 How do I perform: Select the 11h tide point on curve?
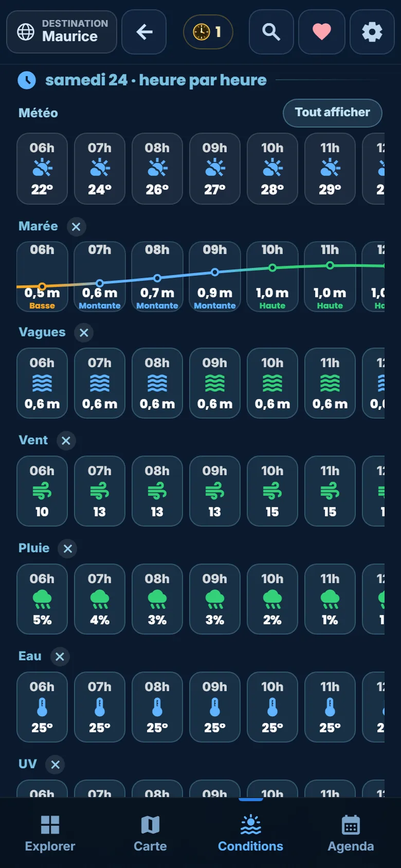(330, 265)
